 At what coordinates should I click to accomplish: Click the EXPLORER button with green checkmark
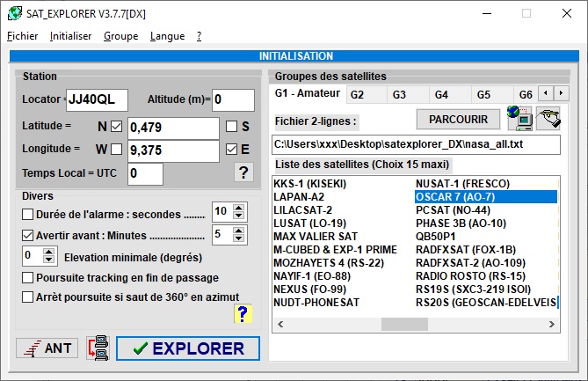[188, 348]
